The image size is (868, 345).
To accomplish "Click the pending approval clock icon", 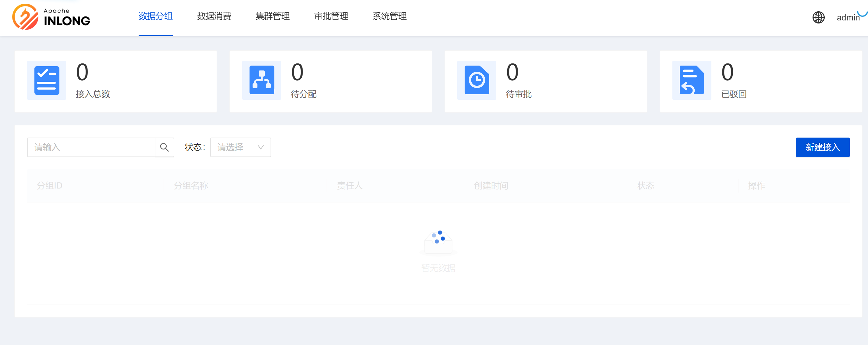I will click(477, 81).
